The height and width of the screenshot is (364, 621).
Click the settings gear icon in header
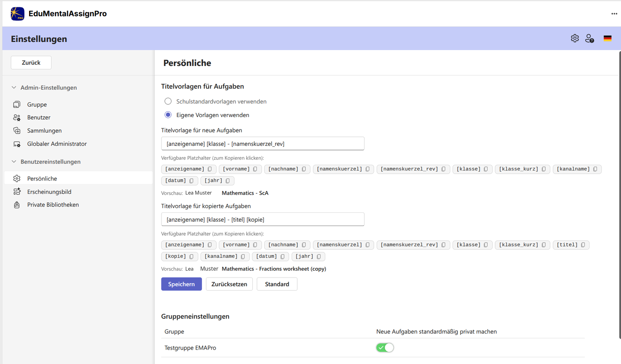coord(575,38)
